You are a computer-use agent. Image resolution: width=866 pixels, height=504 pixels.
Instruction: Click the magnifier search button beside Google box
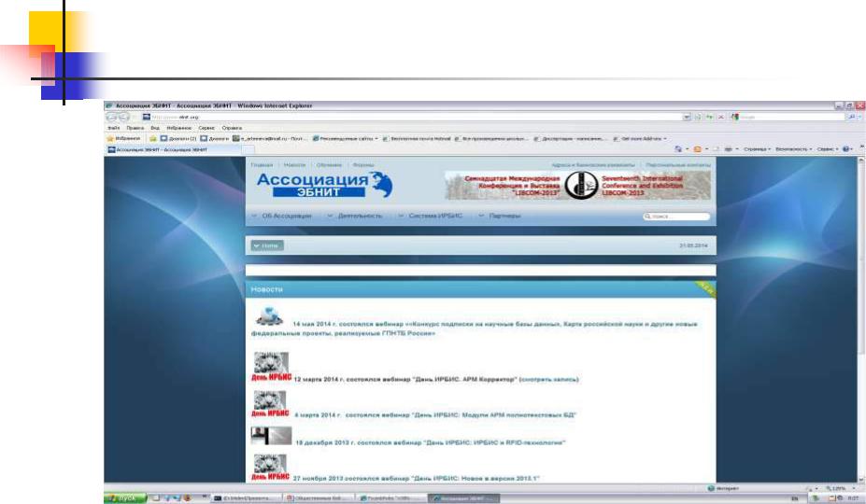pos(852,117)
